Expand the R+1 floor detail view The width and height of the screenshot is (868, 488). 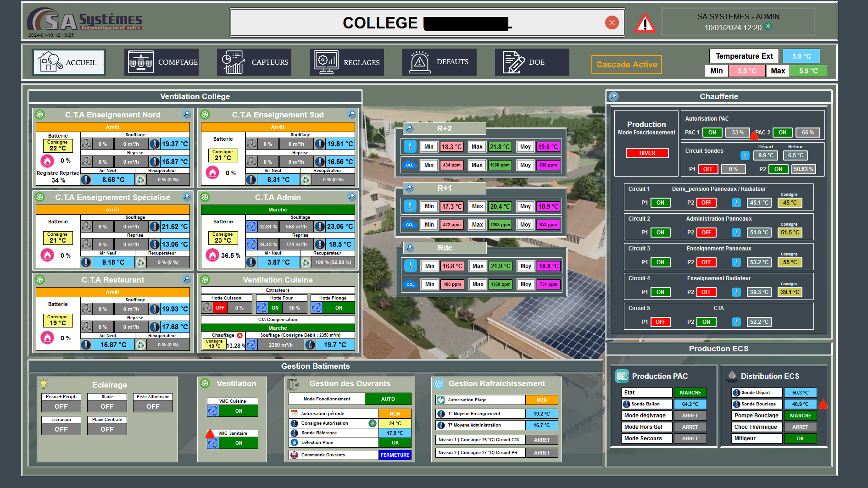click(x=409, y=188)
